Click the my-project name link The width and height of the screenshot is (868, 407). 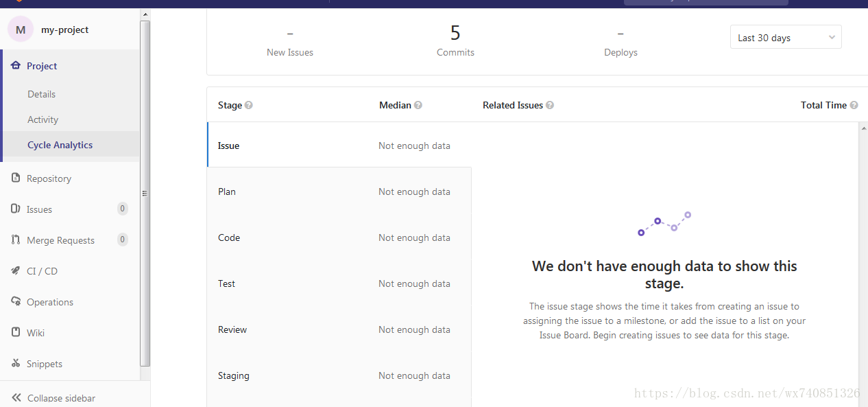pyautogui.click(x=65, y=30)
